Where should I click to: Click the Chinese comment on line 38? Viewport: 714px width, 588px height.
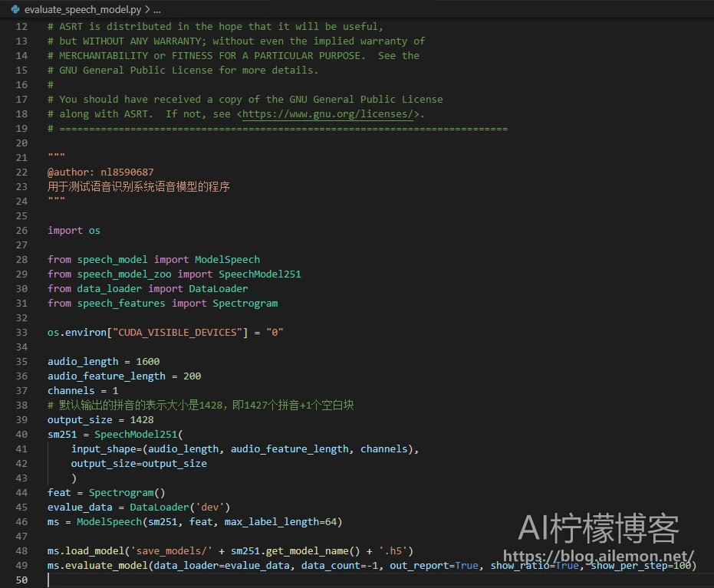point(201,405)
